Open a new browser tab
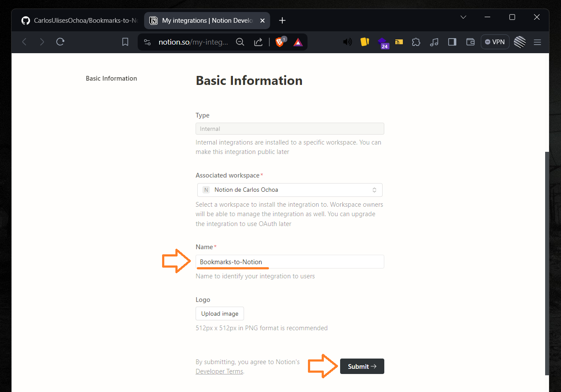 282,21
